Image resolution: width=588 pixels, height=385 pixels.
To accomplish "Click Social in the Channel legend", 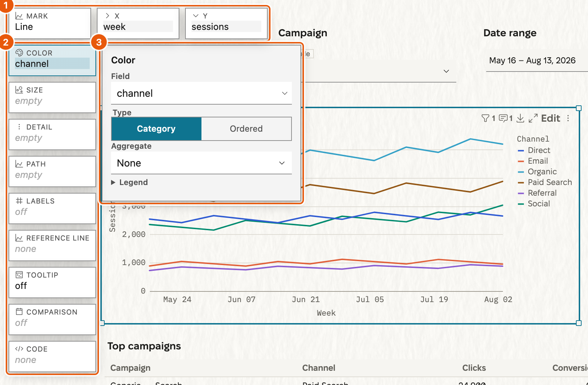I will [539, 204].
